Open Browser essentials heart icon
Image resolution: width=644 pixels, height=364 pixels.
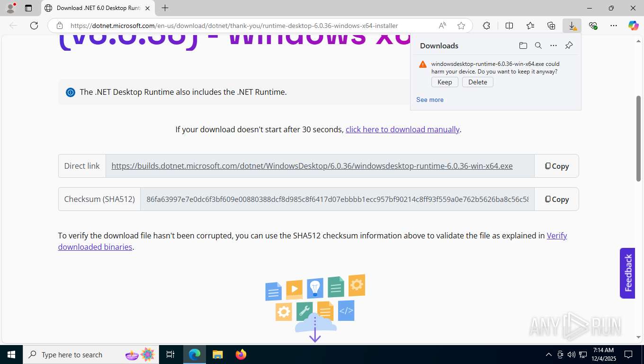tap(593, 26)
